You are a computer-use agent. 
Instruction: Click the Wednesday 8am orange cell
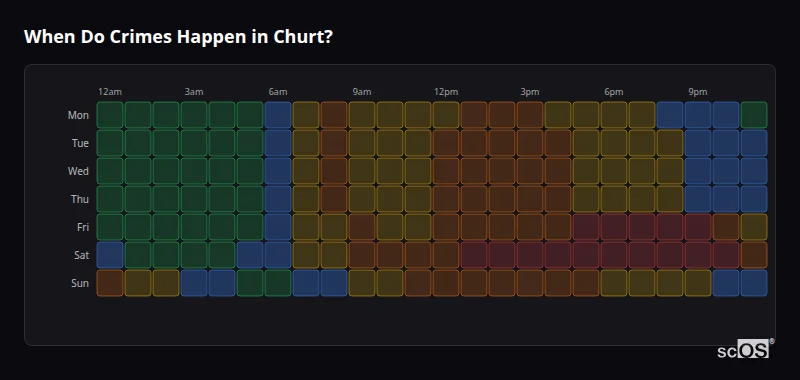tap(334, 171)
